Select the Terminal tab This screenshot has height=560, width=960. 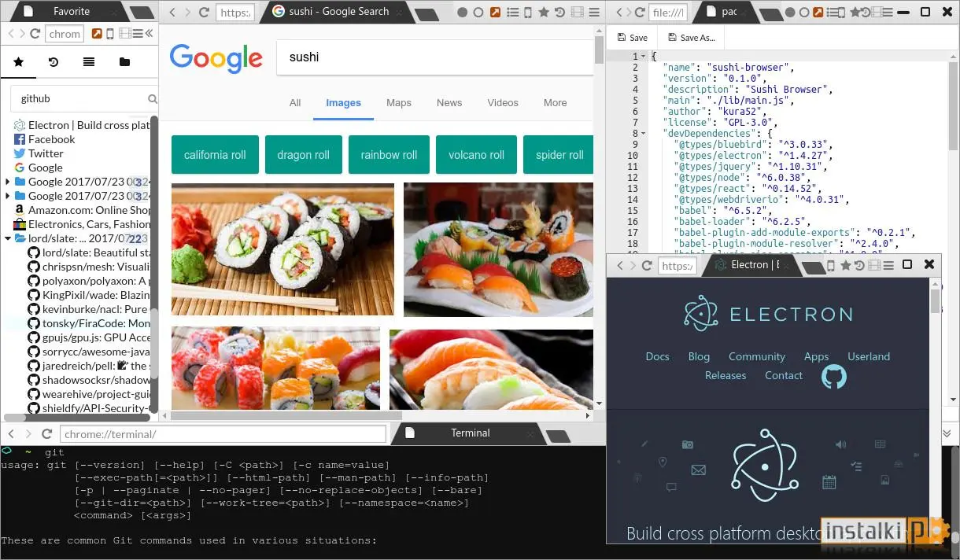click(x=470, y=433)
